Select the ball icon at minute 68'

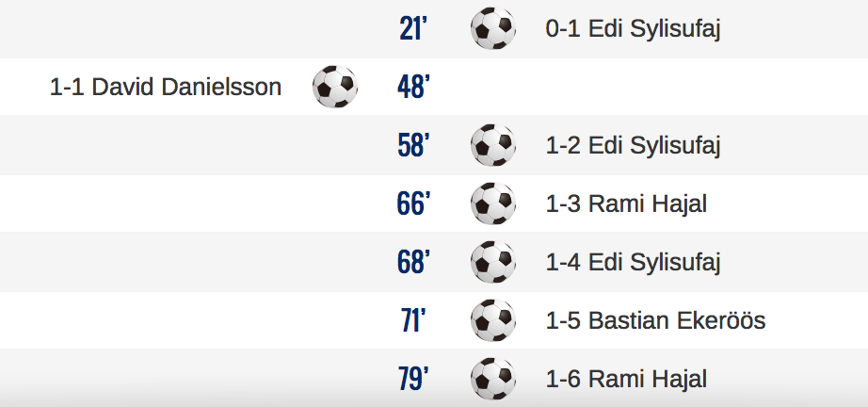(x=492, y=262)
